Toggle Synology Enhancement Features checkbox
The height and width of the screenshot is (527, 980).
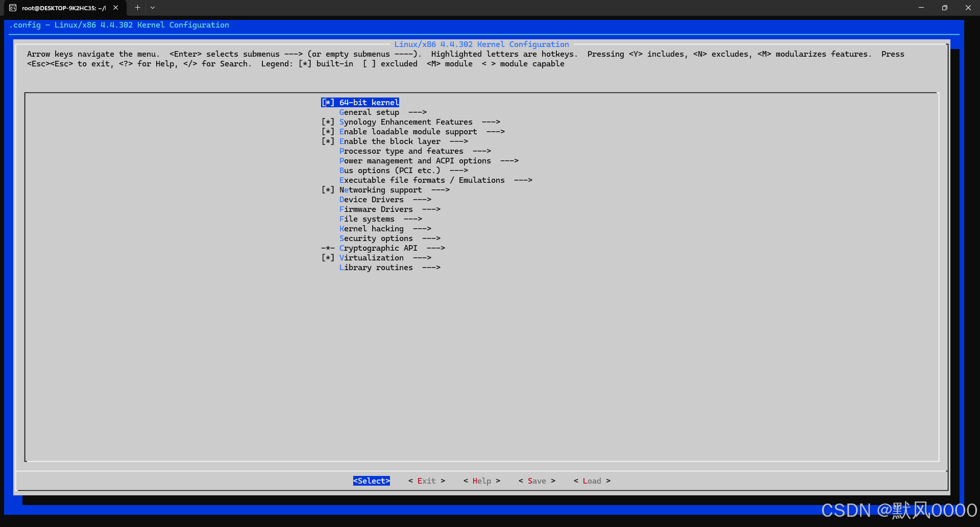[328, 122]
